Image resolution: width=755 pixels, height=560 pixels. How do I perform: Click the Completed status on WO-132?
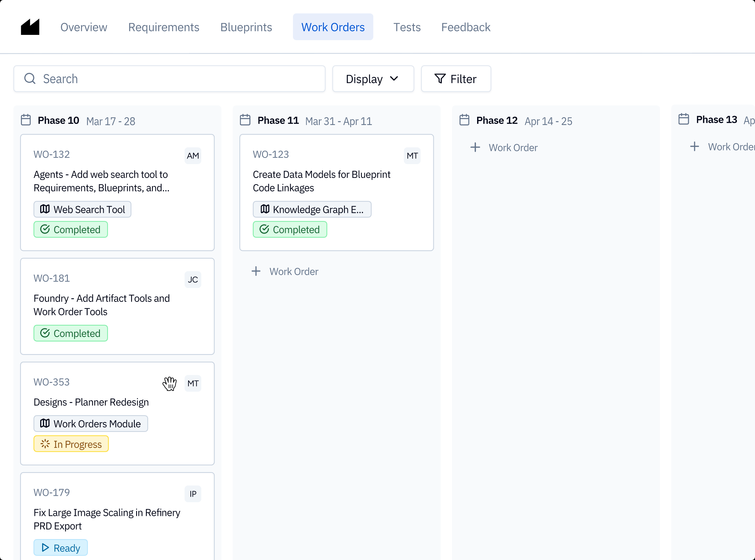coord(71,229)
